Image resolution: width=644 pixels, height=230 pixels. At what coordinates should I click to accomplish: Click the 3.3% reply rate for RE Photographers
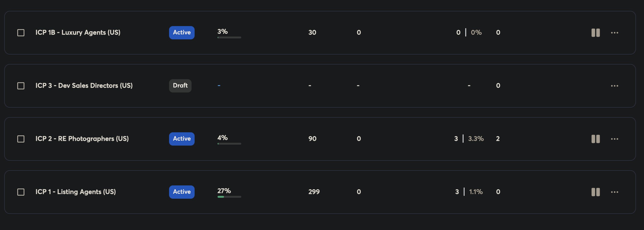tap(475, 139)
